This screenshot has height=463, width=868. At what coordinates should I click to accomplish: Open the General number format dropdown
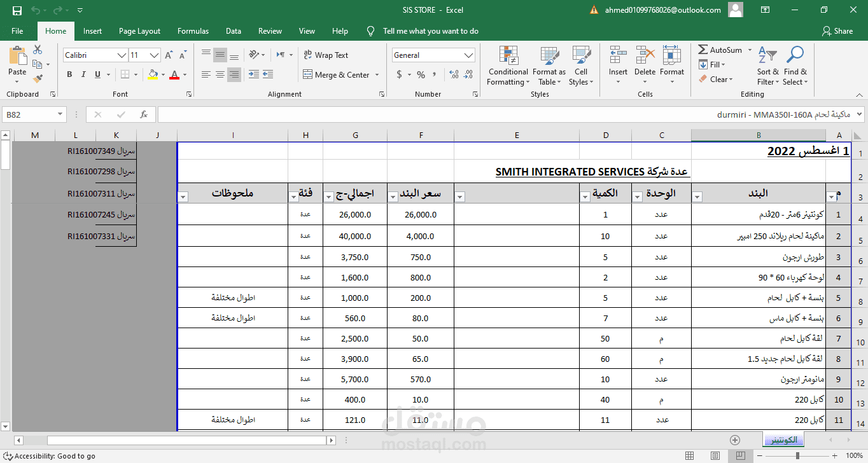pyautogui.click(x=469, y=55)
